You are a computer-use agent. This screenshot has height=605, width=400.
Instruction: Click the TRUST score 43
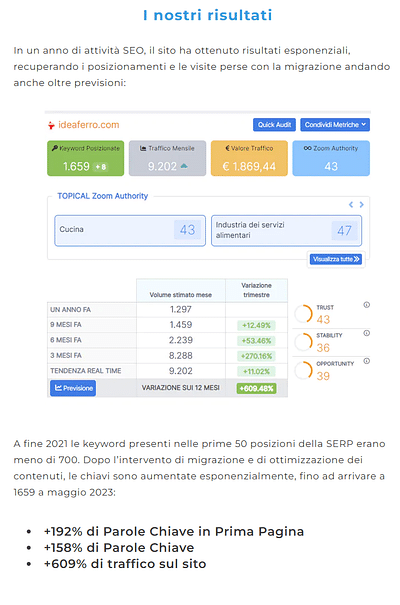pyautogui.click(x=323, y=319)
